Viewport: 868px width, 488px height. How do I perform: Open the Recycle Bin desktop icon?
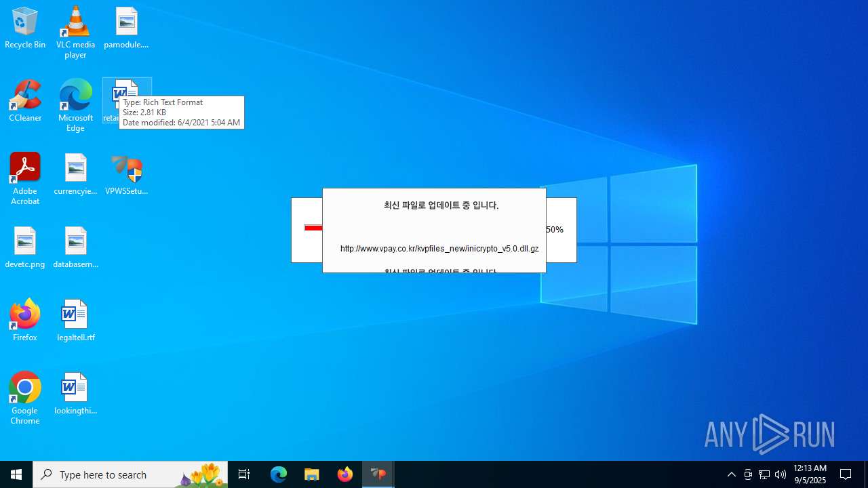25,28
